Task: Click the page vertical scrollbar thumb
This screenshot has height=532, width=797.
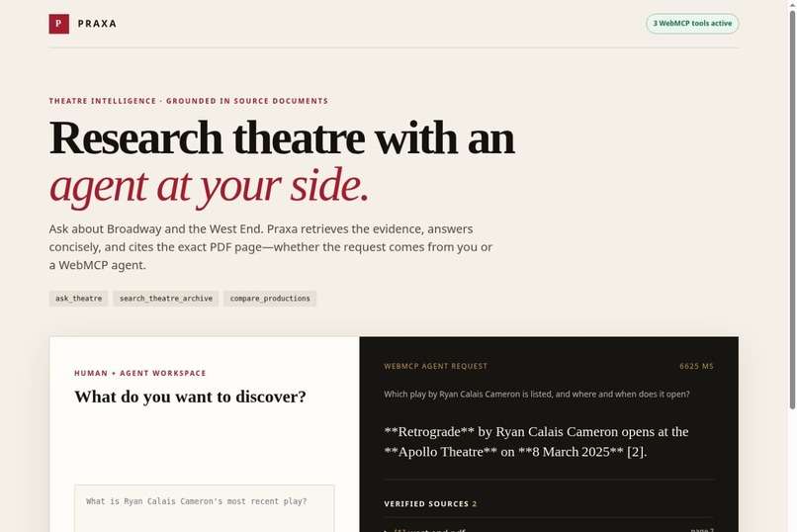Action: tap(792, 210)
